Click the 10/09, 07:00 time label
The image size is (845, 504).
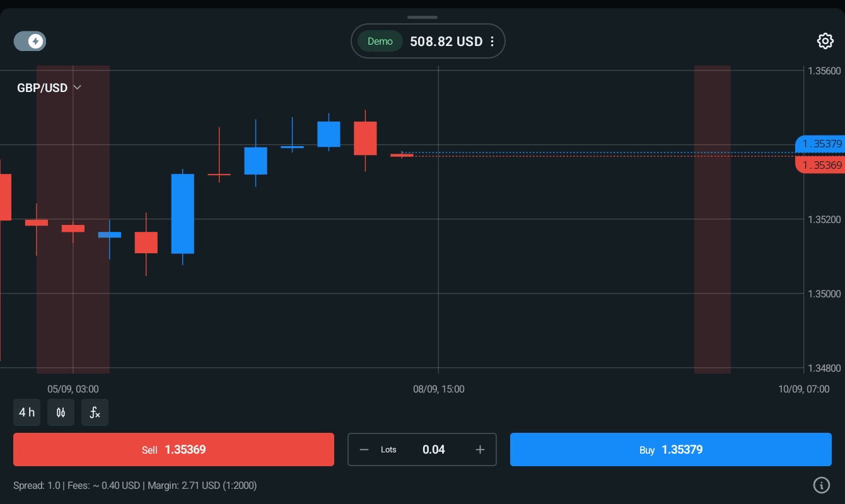804,389
